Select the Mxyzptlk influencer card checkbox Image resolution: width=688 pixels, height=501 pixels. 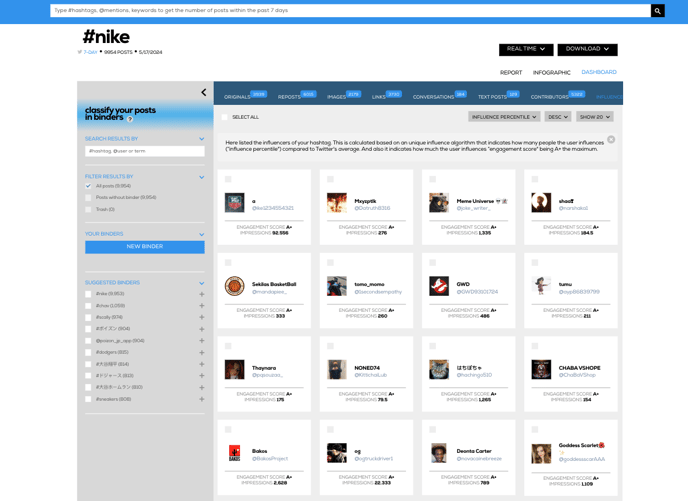coord(330,179)
